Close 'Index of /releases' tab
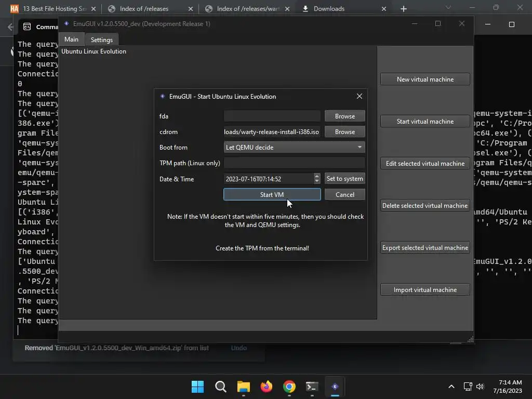This screenshot has width=532, height=399. coord(190,9)
